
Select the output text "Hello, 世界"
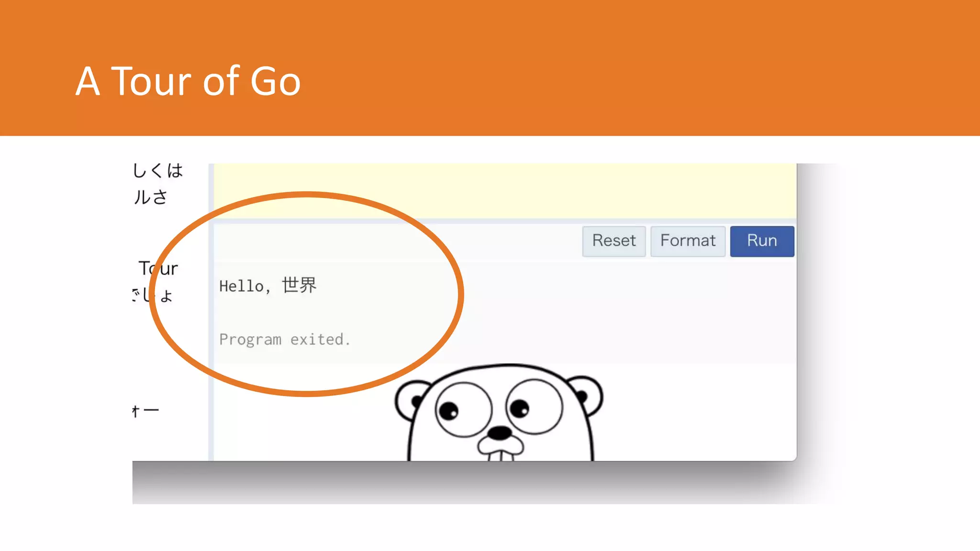[x=268, y=286]
